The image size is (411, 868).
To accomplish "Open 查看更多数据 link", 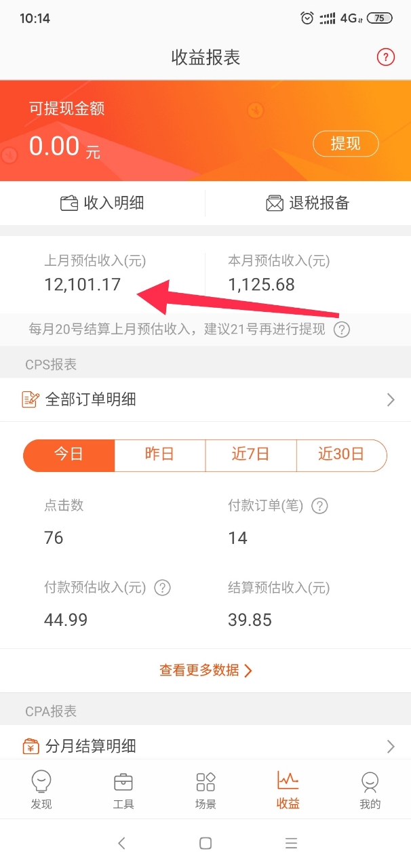I will point(206,671).
